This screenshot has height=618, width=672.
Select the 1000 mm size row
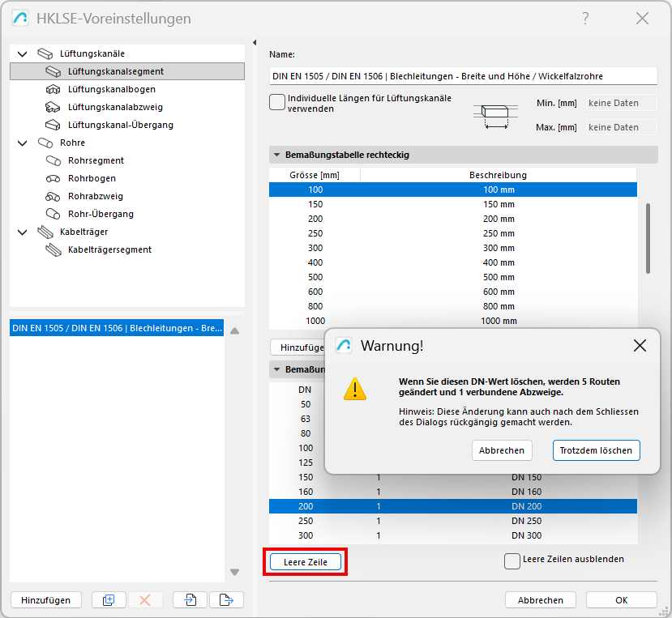pyautogui.click(x=453, y=321)
